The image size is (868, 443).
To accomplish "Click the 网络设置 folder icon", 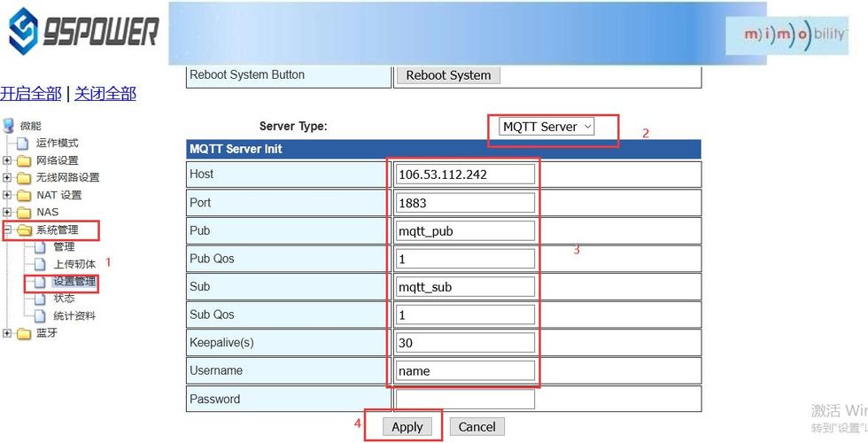I will 24,160.
